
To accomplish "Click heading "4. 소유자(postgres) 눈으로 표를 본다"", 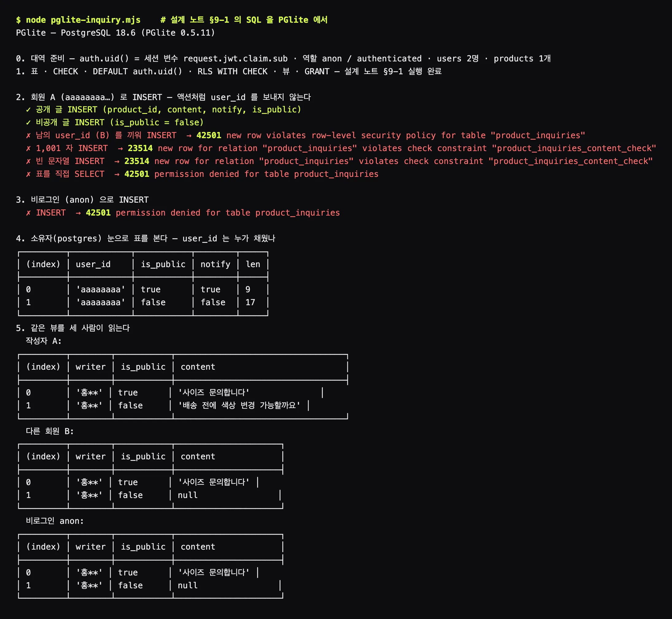I will (x=145, y=239).
